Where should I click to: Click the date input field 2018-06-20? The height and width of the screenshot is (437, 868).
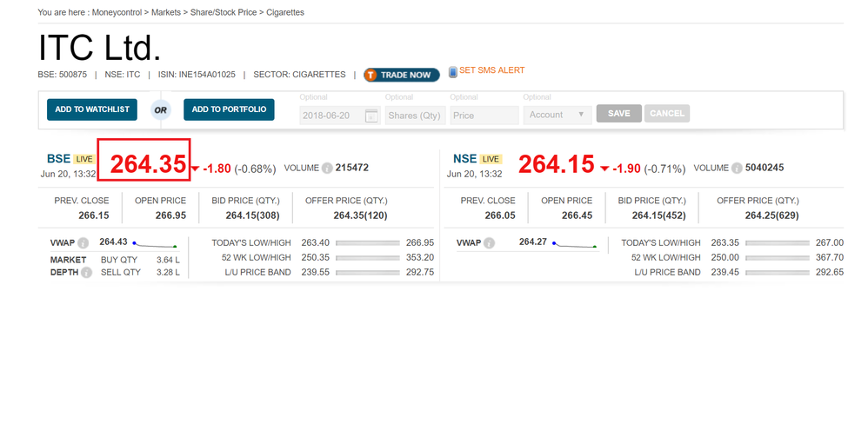[x=340, y=116]
